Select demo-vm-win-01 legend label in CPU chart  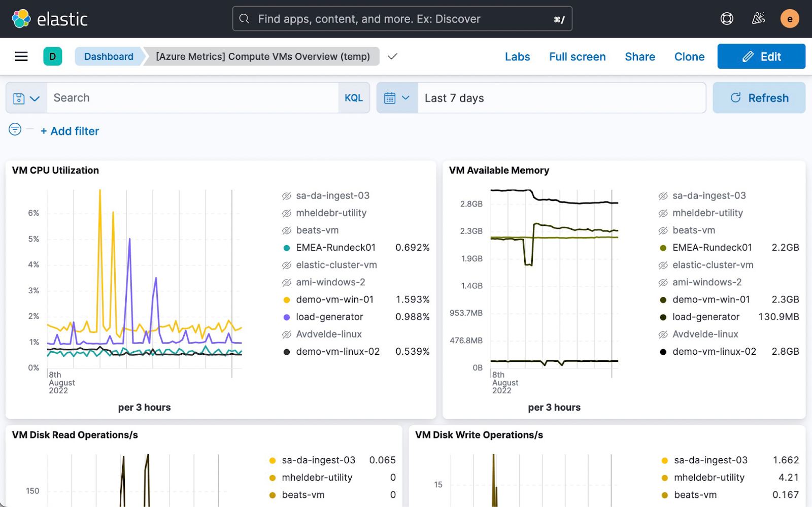pyautogui.click(x=335, y=299)
